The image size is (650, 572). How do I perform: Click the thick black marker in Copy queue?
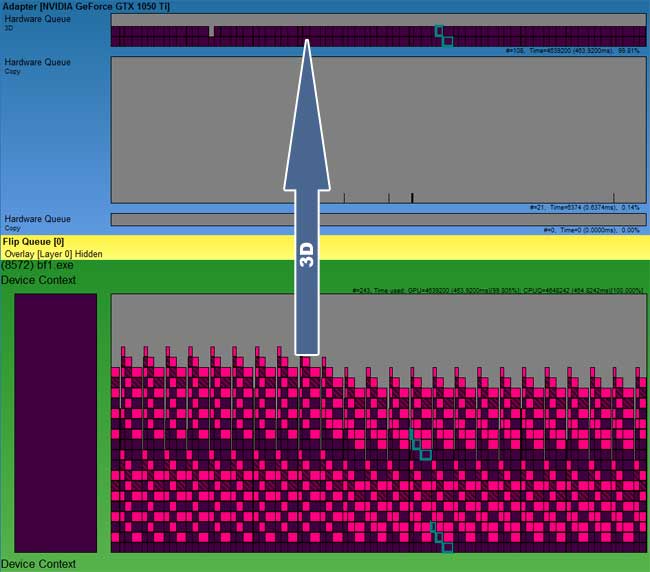412,198
